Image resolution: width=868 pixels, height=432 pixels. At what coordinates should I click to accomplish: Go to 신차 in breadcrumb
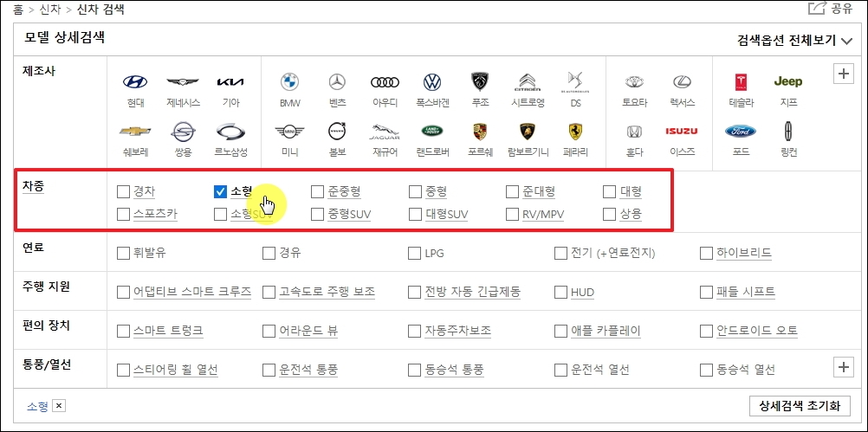coord(49,10)
